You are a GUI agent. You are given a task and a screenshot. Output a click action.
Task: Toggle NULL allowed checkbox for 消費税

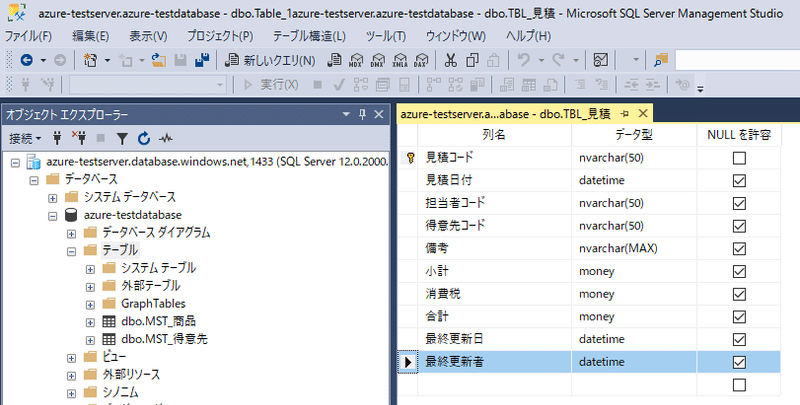pos(739,294)
